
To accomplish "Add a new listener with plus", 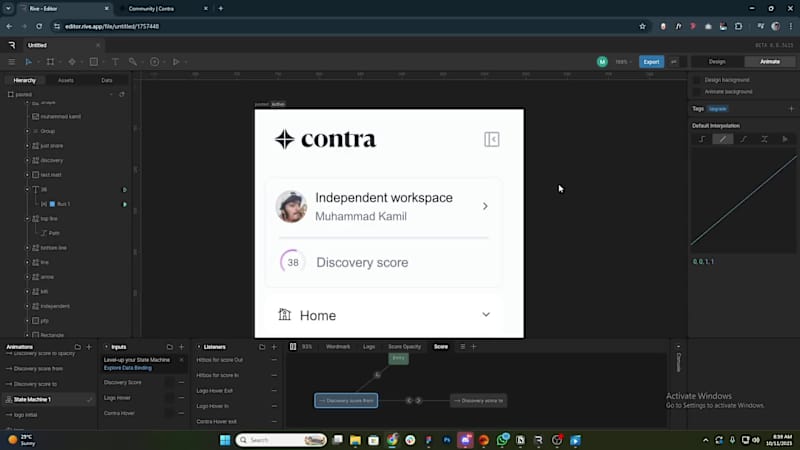I will [x=274, y=347].
